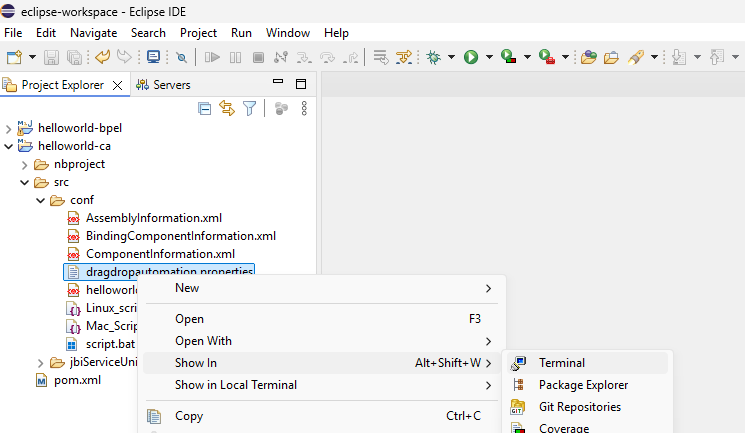Screen dimensions: 745x433
Task: Open the Debug dropdown arrow
Action: 451,58
